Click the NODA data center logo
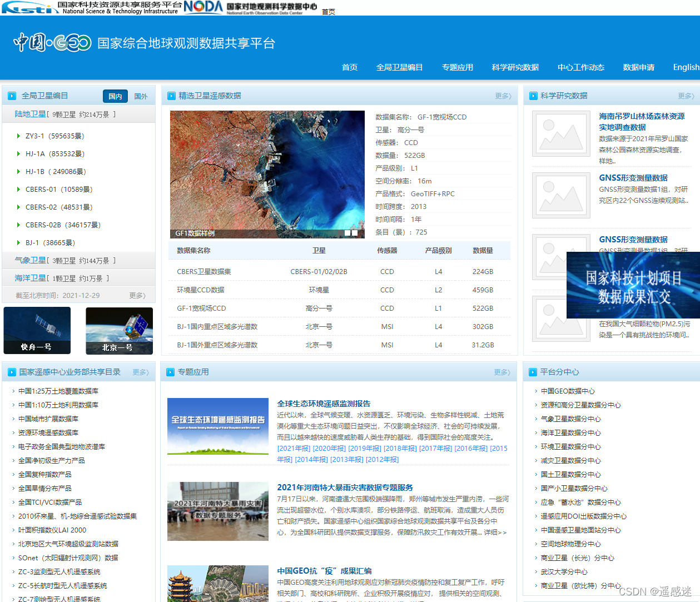The height and width of the screenshot is (602, 700). (250, 7)
